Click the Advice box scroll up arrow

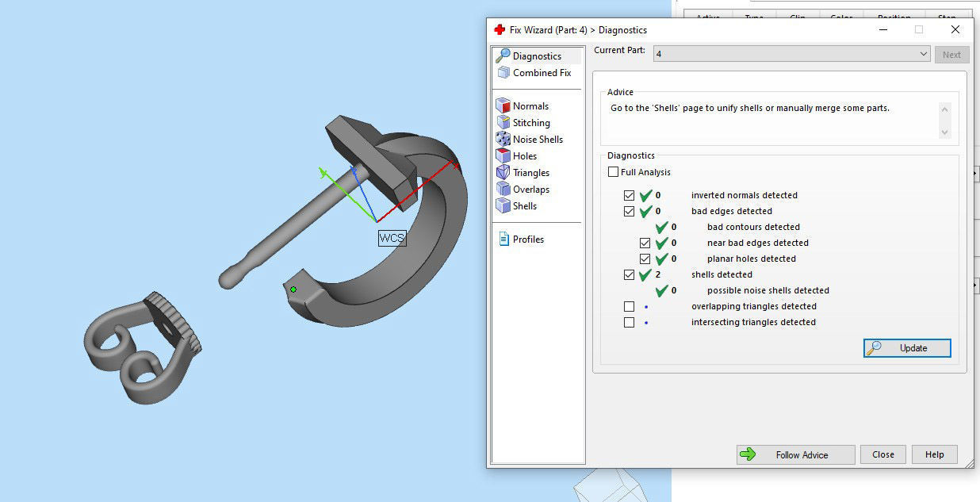click(x=944, y=108)
